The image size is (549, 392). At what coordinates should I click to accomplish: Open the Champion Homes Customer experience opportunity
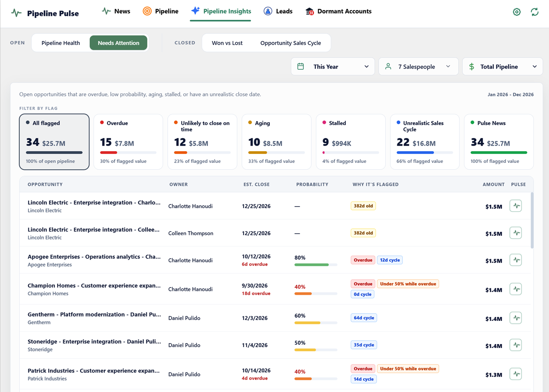[94, 285]
